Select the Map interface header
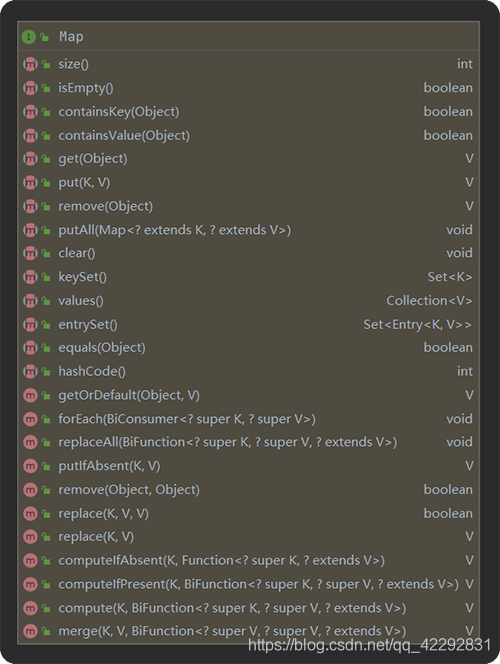The image size is (500, 664). point(249,37)
